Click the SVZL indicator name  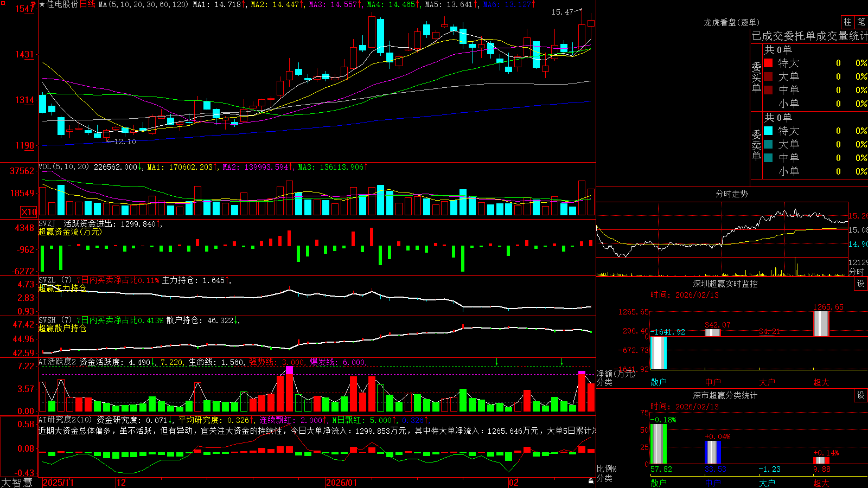pos(47,280)
